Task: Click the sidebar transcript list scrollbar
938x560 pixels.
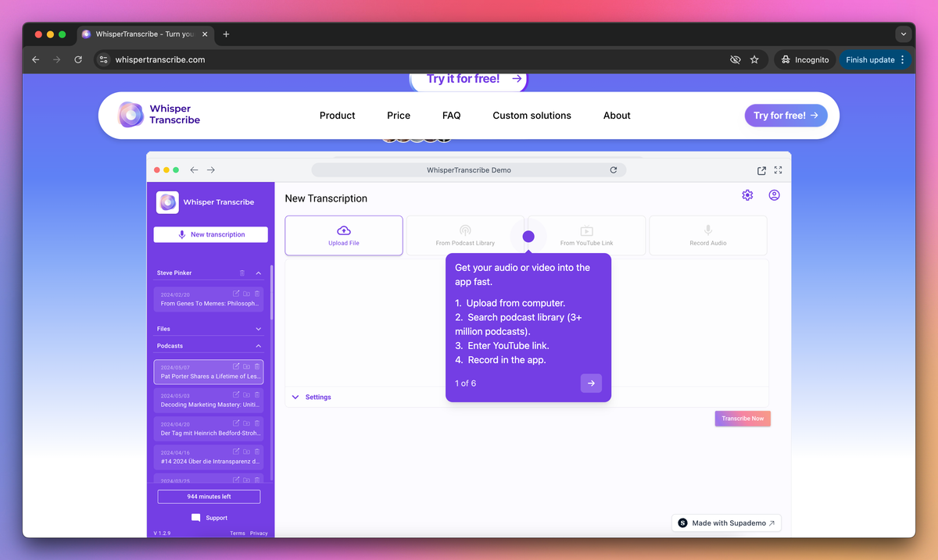Action: [x=272, y=293]
